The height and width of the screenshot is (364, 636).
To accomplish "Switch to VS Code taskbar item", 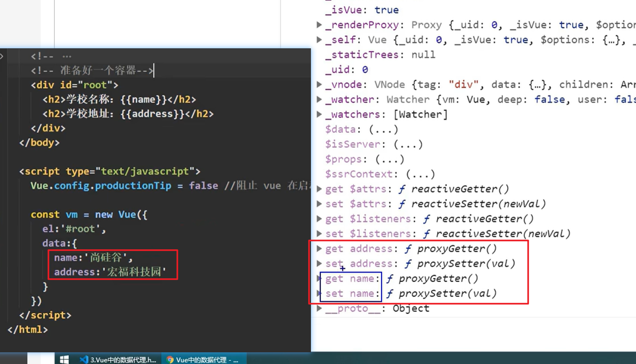I will pyautogui.click(x=118, y=359).
